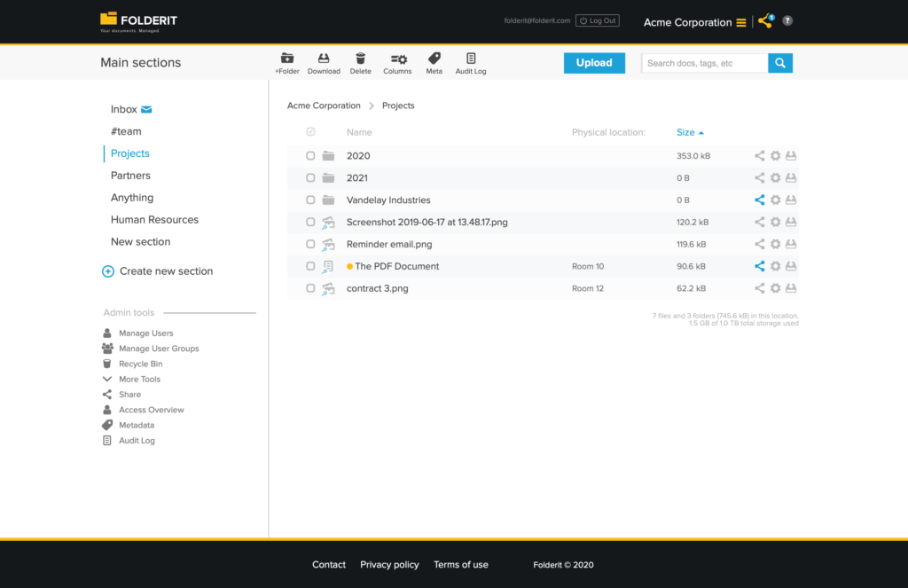
Task: Open the Columns settings icon
Action: (397, 63)
